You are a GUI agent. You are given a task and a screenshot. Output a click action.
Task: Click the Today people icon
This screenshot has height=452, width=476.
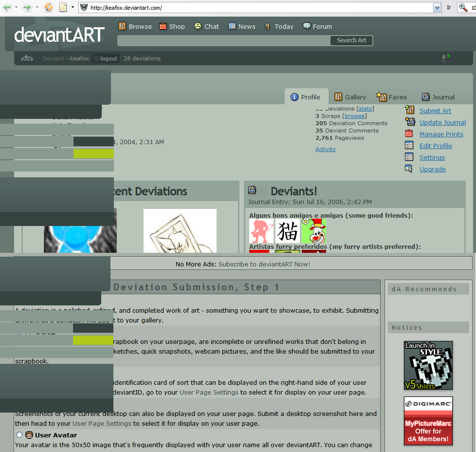click(x=267, y=26)
